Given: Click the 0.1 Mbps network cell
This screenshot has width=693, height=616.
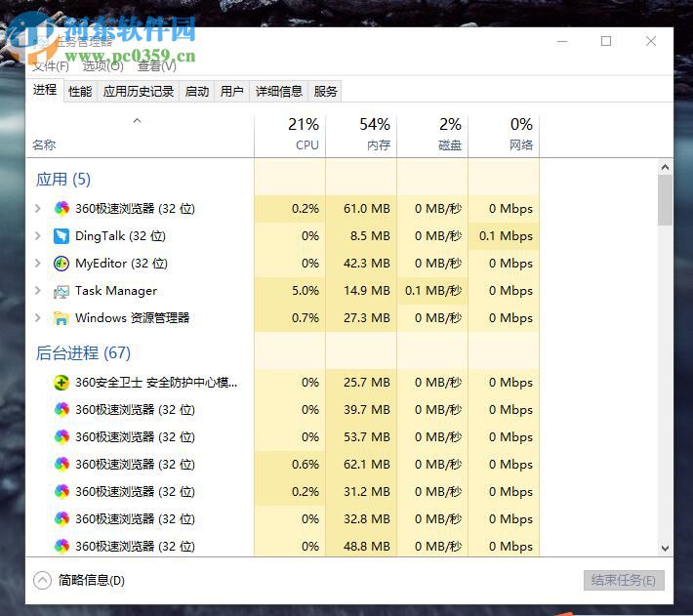Looking at the screenshot, I should (x=504, y=236).
